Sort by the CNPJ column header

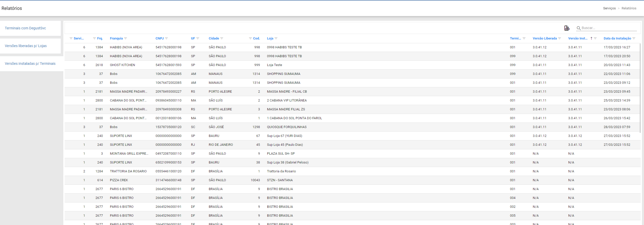pyautogui.click(x=160, y=38)
